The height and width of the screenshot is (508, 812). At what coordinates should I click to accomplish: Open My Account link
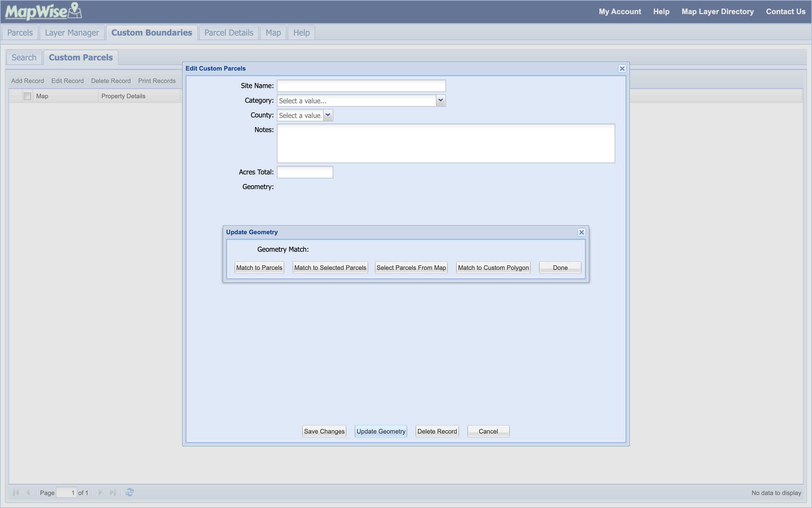pos(620,11)
